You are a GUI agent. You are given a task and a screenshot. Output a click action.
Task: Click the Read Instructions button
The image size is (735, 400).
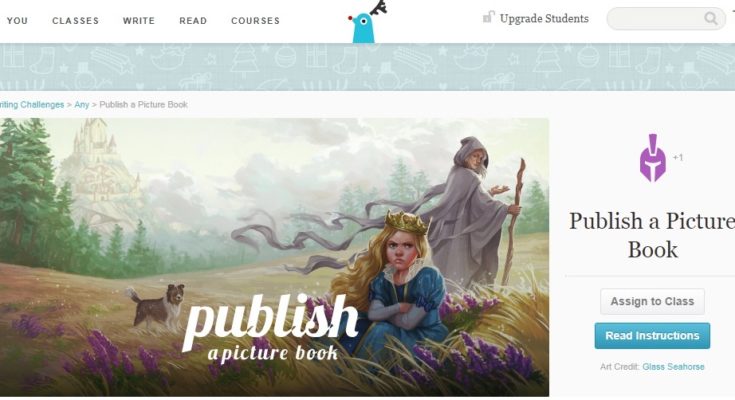652,336
